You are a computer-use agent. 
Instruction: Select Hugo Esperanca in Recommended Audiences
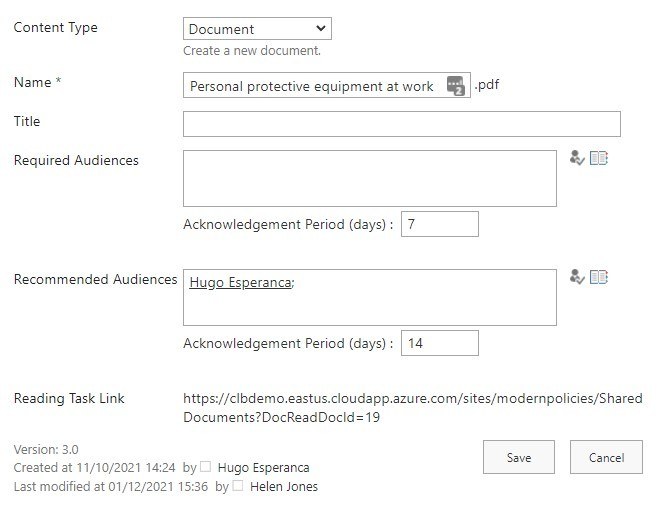tap(240, 283)
